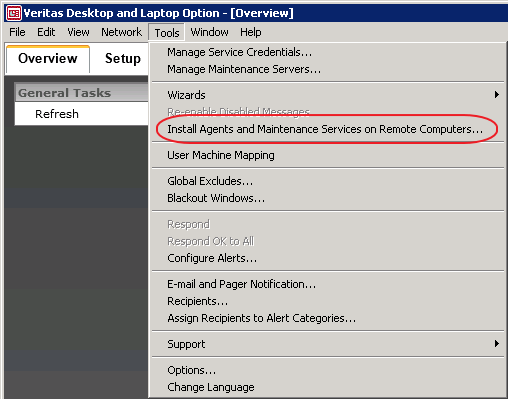Expand the Support submenu
Screen dimensions: 508x399
pyautogui.click(x=328, y=344)
